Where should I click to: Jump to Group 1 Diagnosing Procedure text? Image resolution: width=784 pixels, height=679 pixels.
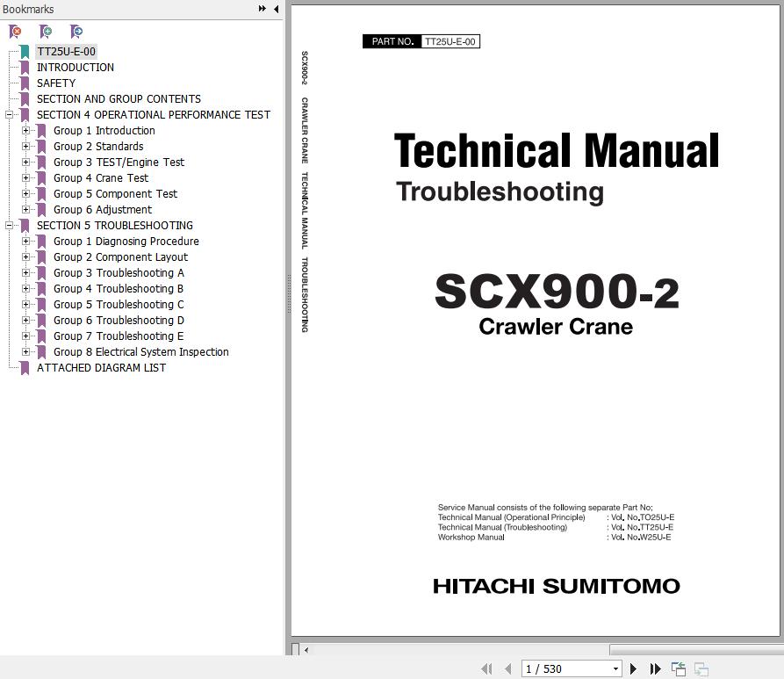point(126,242)
